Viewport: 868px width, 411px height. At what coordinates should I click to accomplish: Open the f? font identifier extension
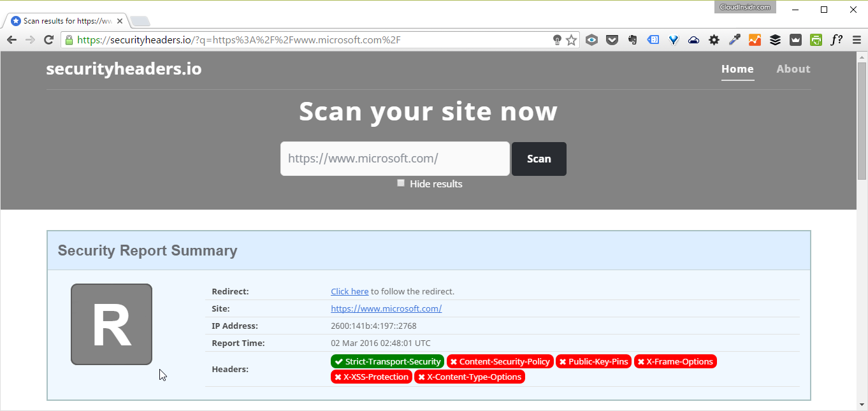(x=836, y=40)
